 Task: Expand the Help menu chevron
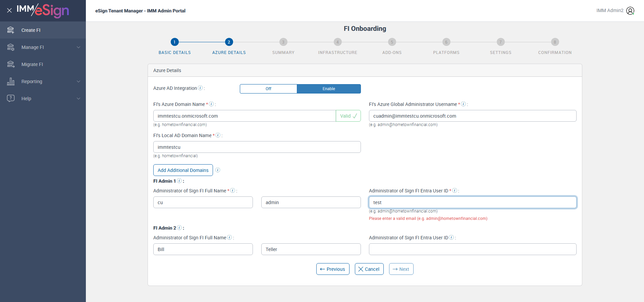coord(78,99)
